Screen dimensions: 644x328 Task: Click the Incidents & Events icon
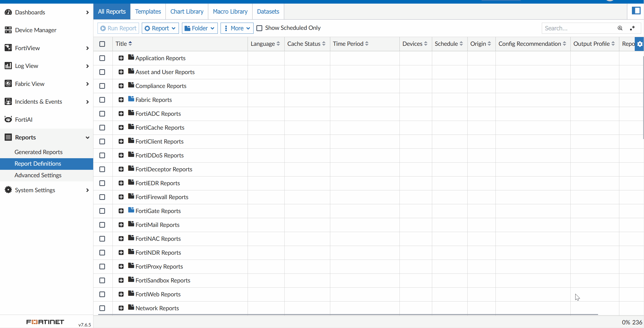coord(8,101)
